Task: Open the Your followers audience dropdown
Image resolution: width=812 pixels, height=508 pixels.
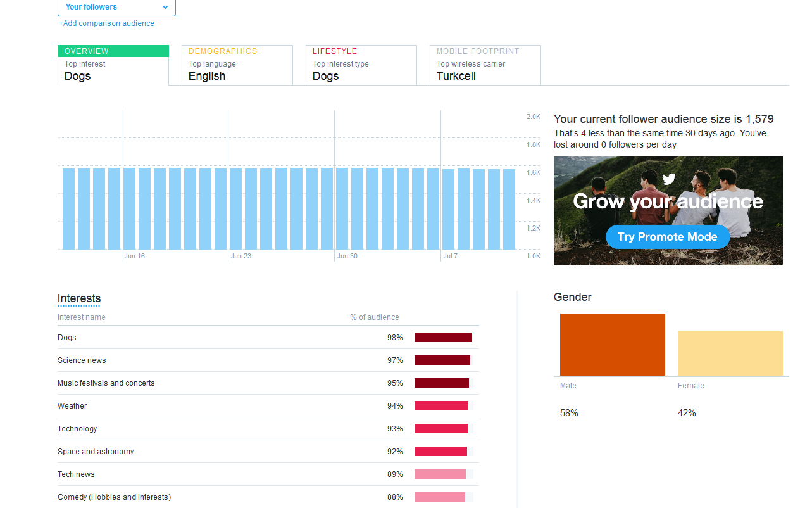Action: tap(116, 8)
